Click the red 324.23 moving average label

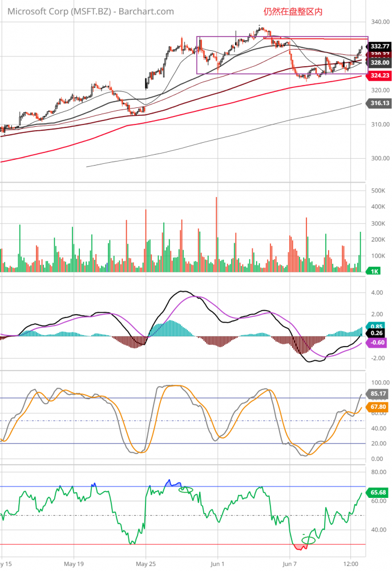[x=379, y=75]
